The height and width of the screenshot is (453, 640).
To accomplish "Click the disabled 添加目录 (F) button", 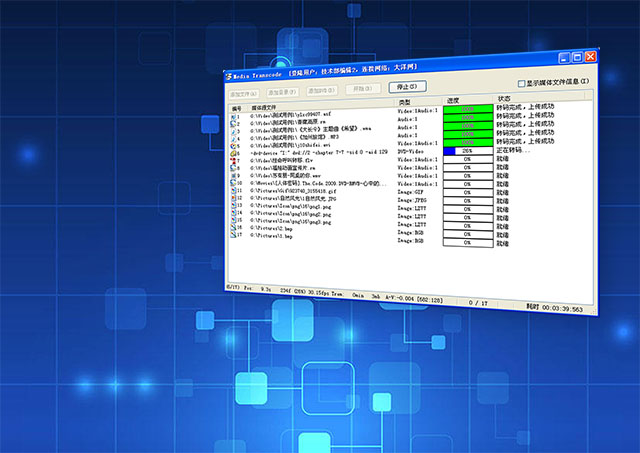I will click(x=282, y=92).
